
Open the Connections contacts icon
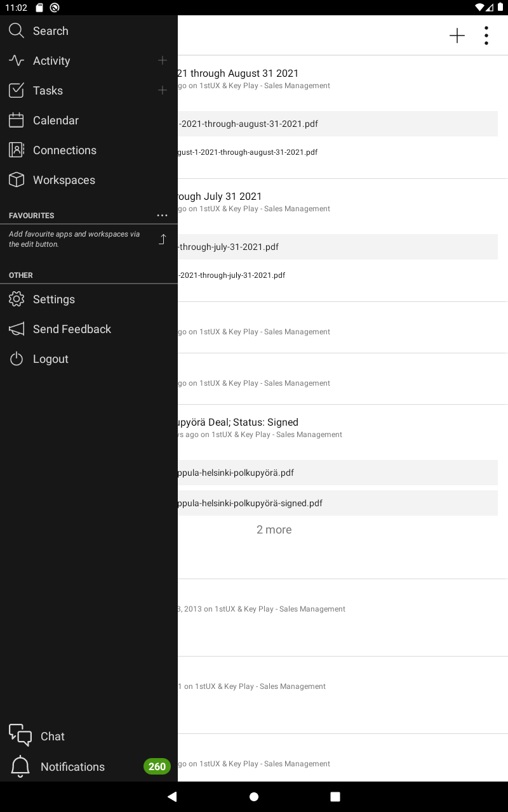(17, 150)
